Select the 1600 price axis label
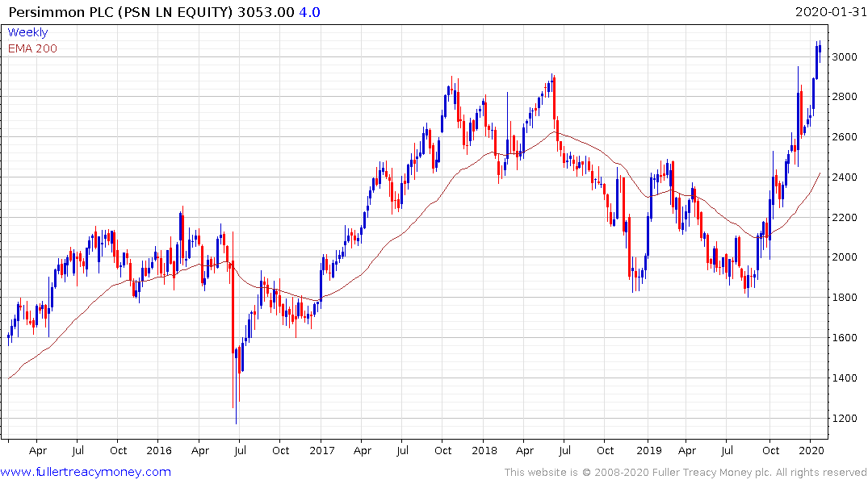The width and height of the screenshot is (868, 484). click(x=845, y=338)
